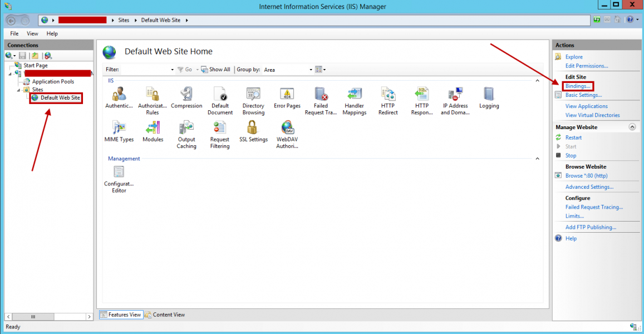
Task: Click View Applications link
Action: (587, 106)
